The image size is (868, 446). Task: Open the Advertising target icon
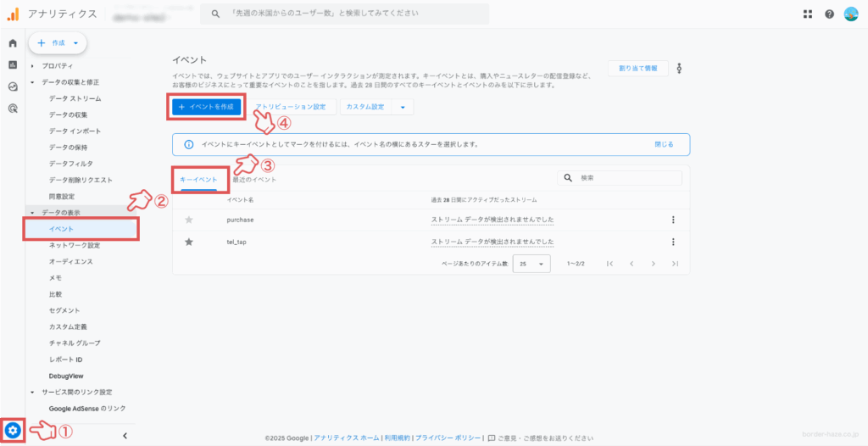click(x=13, y=108)
